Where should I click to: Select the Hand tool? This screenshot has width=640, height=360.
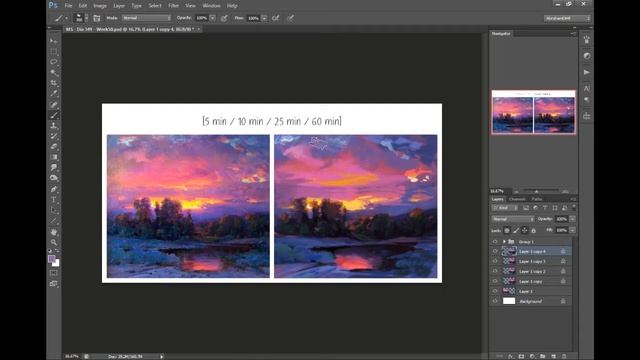[x=53, y=232]
